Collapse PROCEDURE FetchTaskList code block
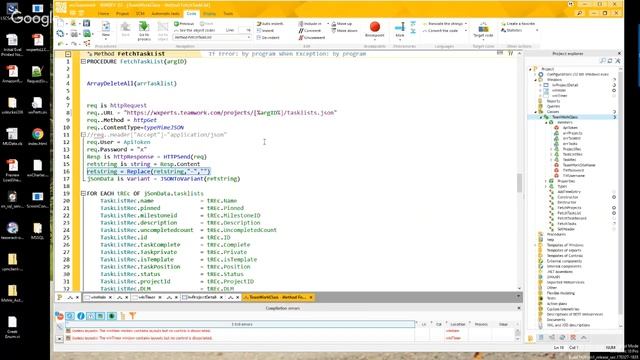640x360 pixels. pos(83,62)
